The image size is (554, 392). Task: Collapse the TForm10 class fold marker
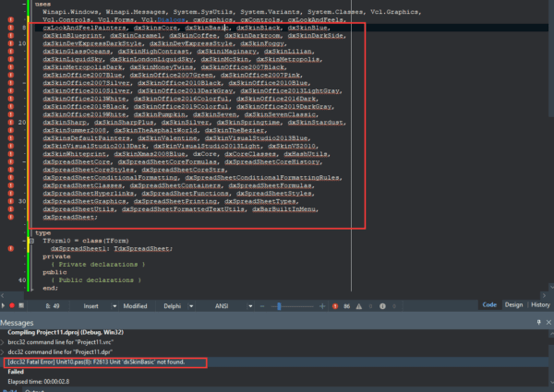(x=31, y=241)
